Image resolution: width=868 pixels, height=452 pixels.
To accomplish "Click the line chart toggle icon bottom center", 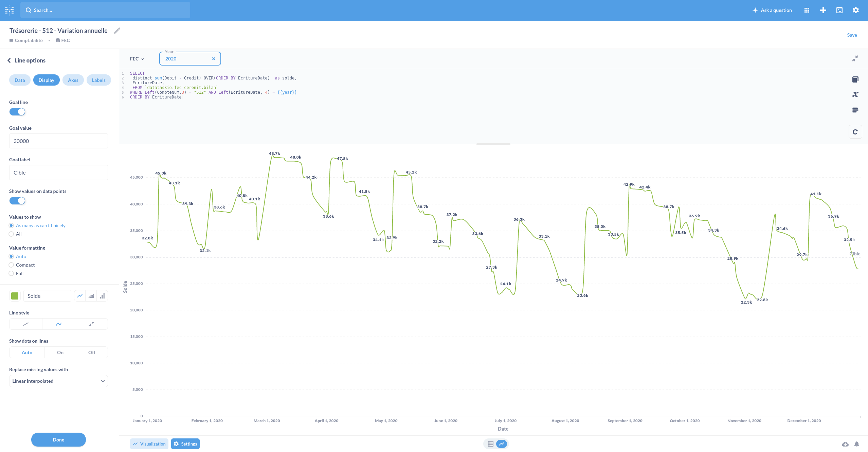I will 501,443.
